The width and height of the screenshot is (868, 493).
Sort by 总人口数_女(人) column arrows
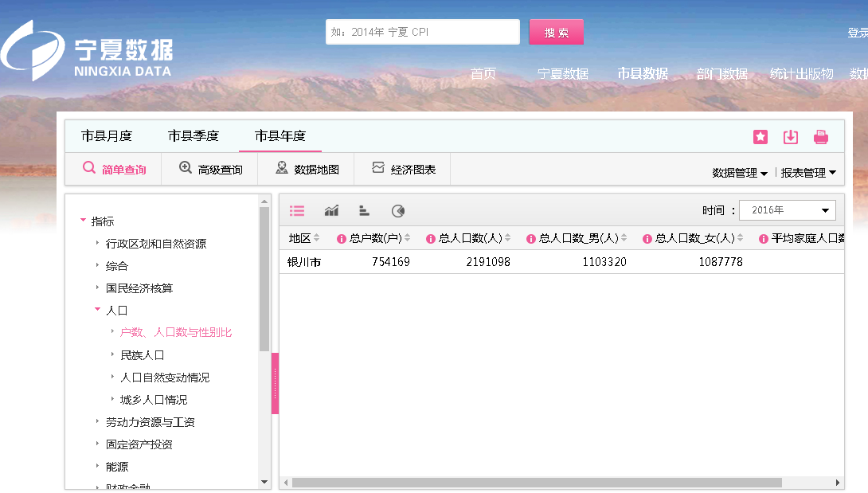click(x=740, y=237)
